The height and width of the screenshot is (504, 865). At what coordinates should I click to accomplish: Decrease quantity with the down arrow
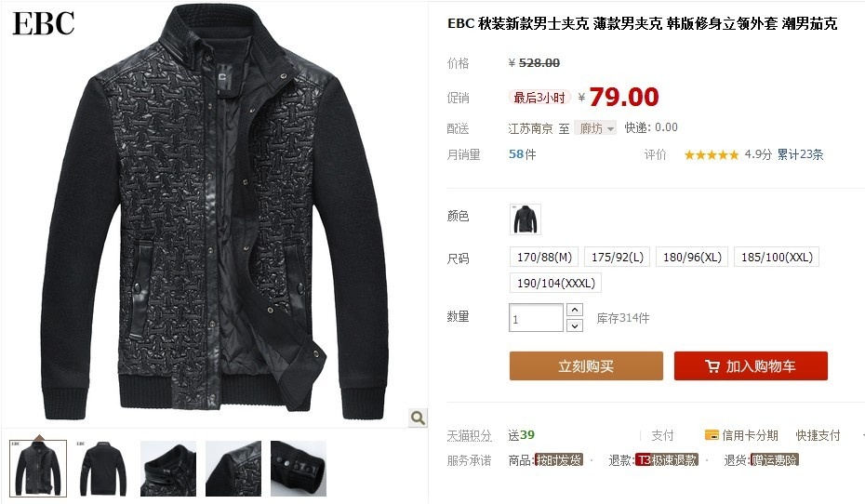click(575, 325)
